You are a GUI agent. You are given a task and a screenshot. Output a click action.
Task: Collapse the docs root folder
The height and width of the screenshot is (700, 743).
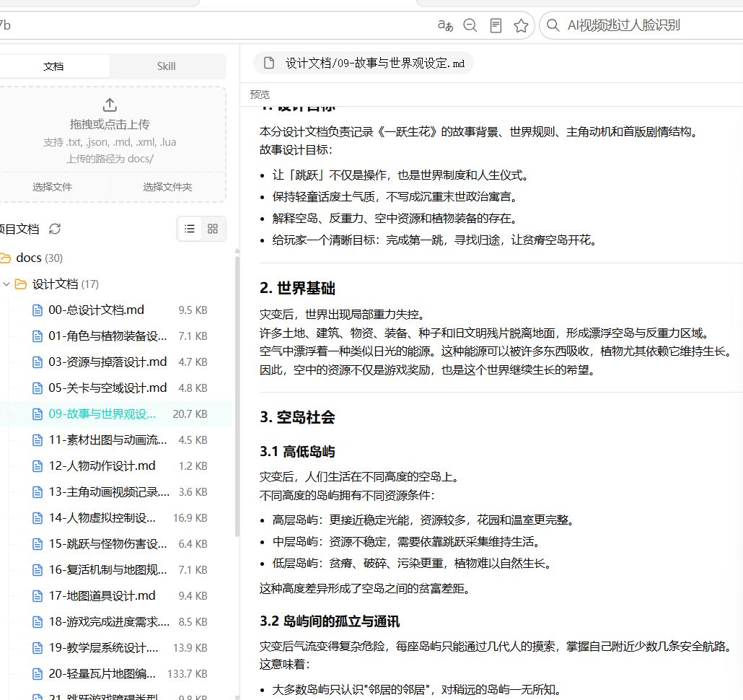click(5, 258)
